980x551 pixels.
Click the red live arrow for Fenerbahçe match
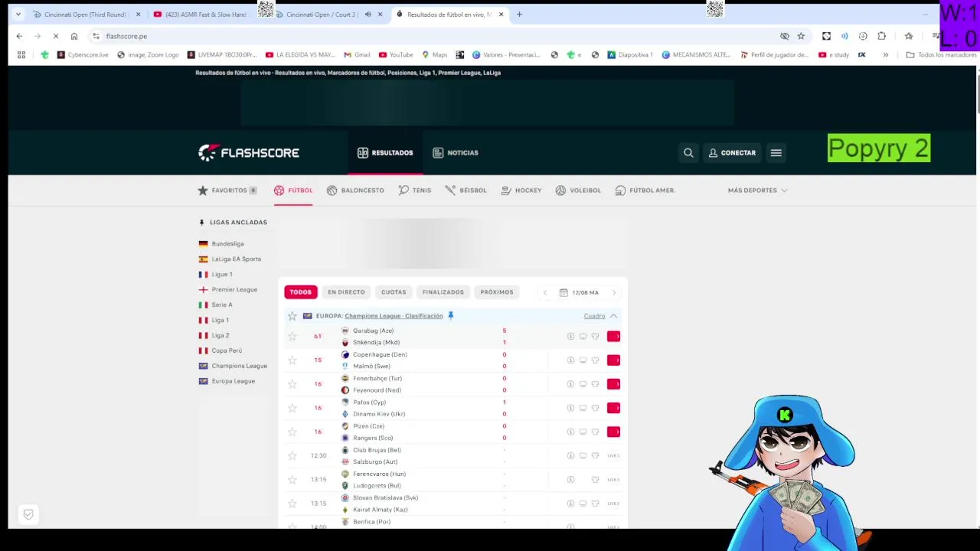coord(613,384)
